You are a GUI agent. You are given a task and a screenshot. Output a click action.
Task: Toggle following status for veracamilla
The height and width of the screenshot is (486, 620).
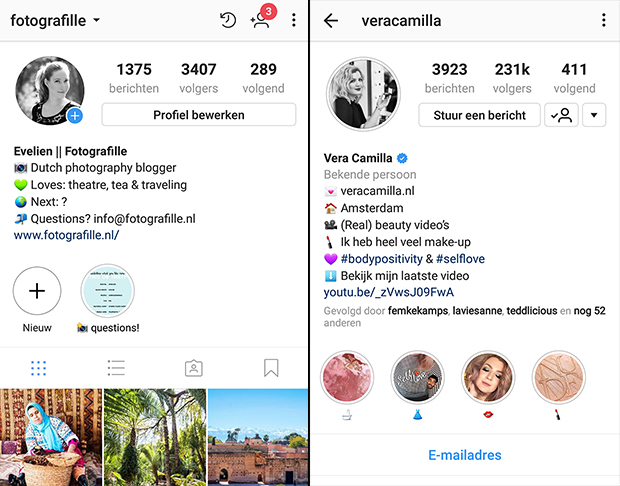561,115
